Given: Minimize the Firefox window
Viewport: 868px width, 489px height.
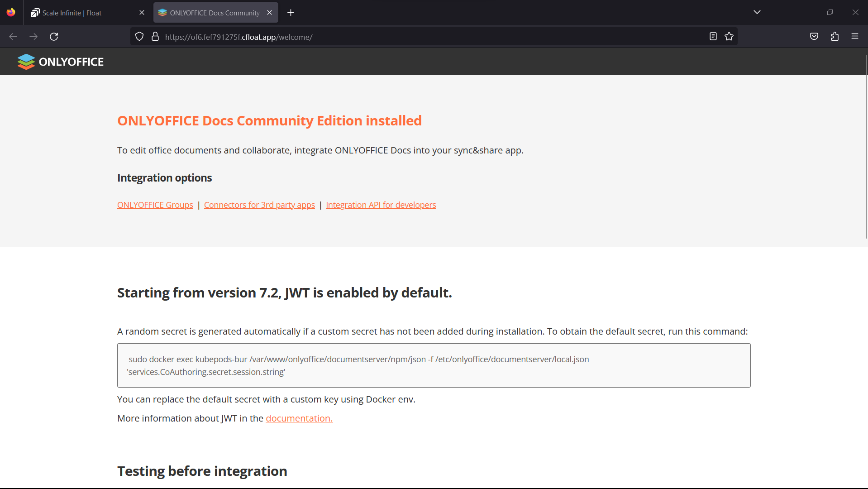Looking at the screenshot, I should pos(804,12).
